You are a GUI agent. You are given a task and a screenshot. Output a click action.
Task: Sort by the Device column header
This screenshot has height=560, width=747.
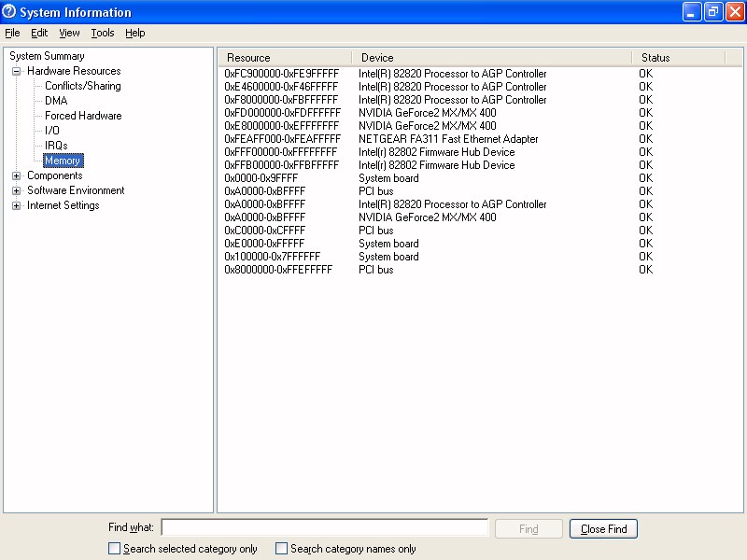click(492, 58)
